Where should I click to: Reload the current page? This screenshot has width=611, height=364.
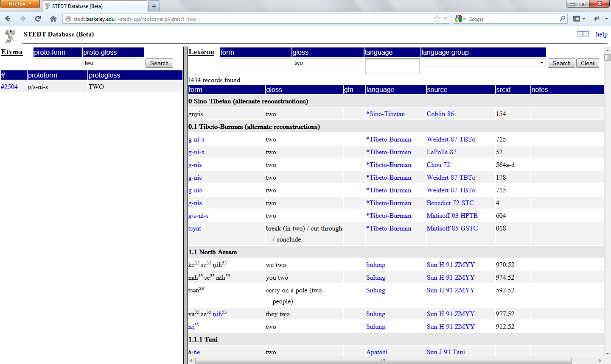tap(38, 19)
